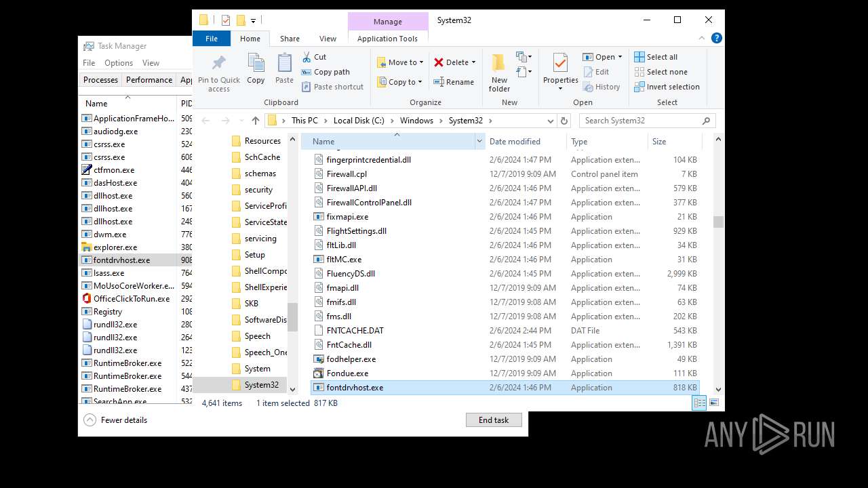This screenshot has width=868, height=488.
Task: Click the Up one level arrow
Action: (255, 121)
